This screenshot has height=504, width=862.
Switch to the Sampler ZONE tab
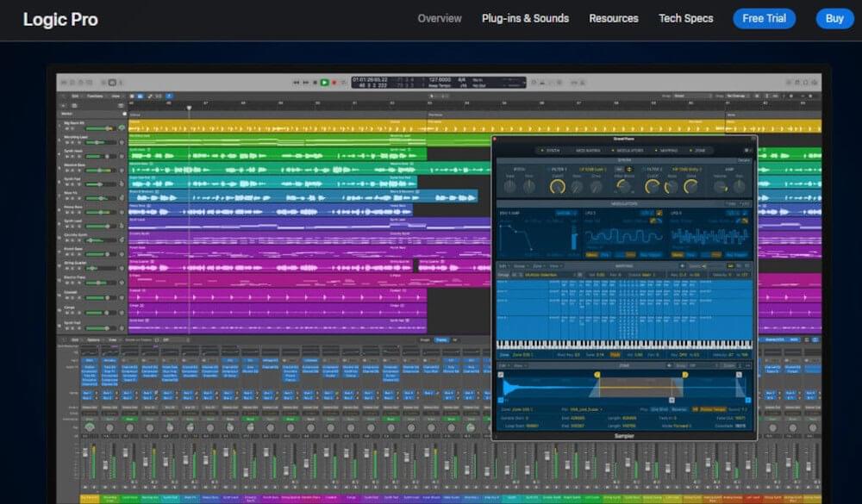point(698,150)
